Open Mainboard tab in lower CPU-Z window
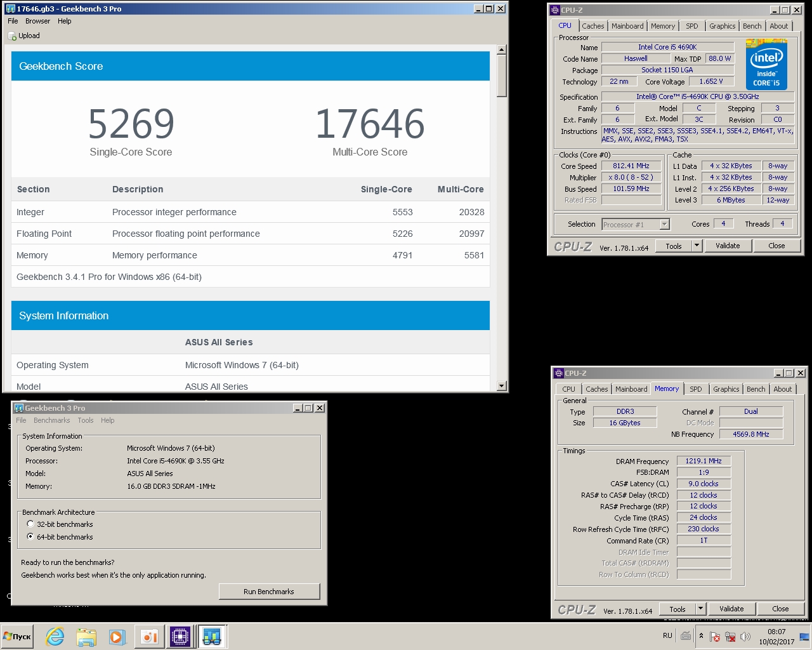Image resolution: width=812 pixels, height=650 pixels. click(x=631, y=389)
